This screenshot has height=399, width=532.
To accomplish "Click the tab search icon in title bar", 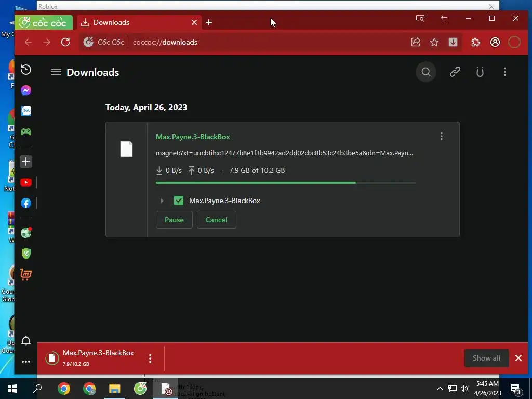I will 420,18.
